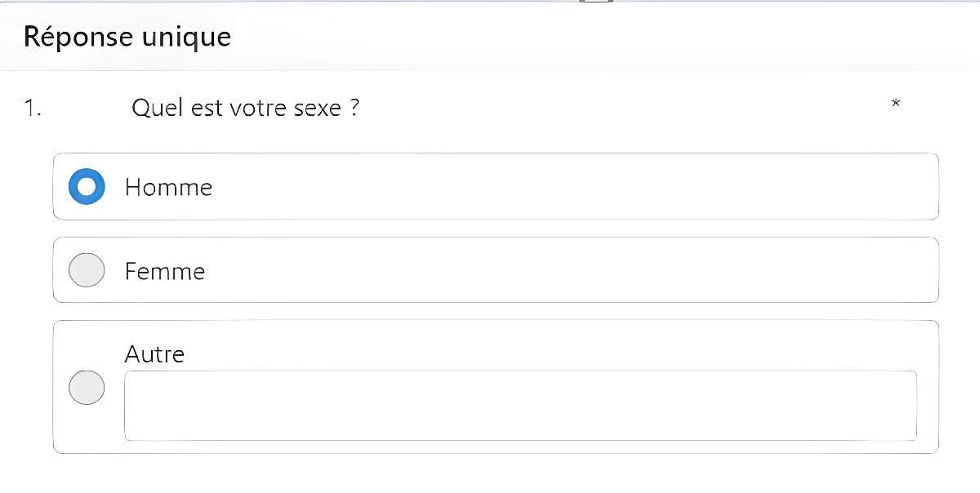Click the word "est" in the question

click(x=207, y=108)
